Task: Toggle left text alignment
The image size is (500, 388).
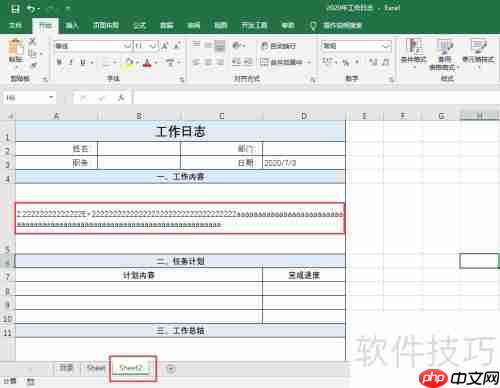Action: pyautogui.click(x=196, y=62)
